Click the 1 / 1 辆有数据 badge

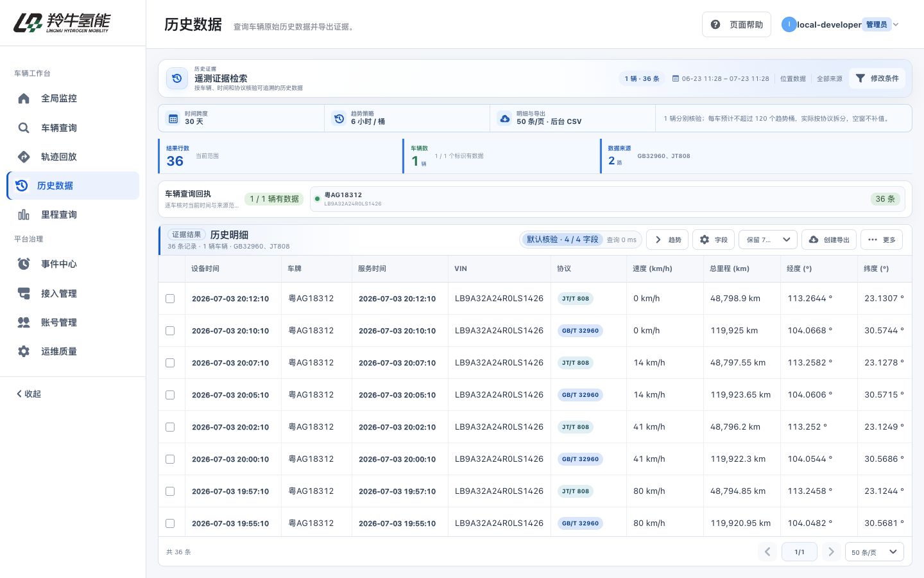pyautogui.click(x=274, y=199)
